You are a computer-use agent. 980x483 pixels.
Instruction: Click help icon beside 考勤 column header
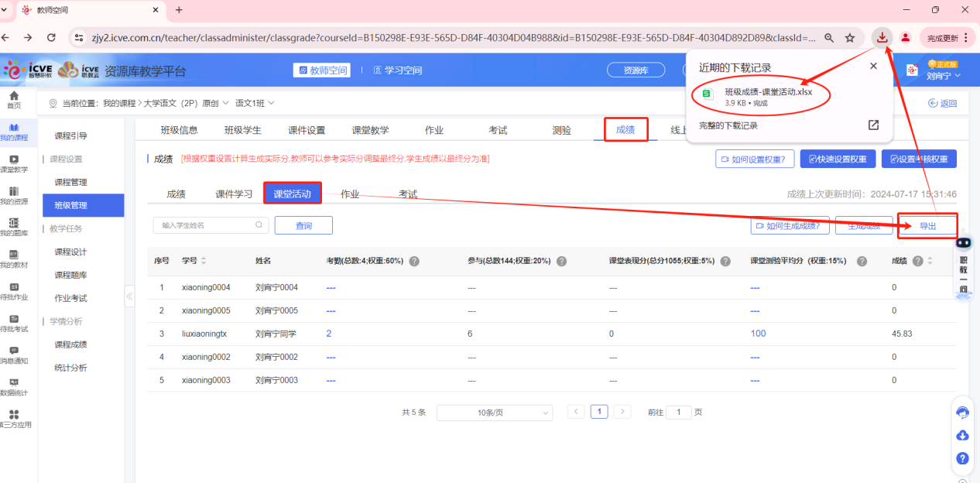point(414,262)
